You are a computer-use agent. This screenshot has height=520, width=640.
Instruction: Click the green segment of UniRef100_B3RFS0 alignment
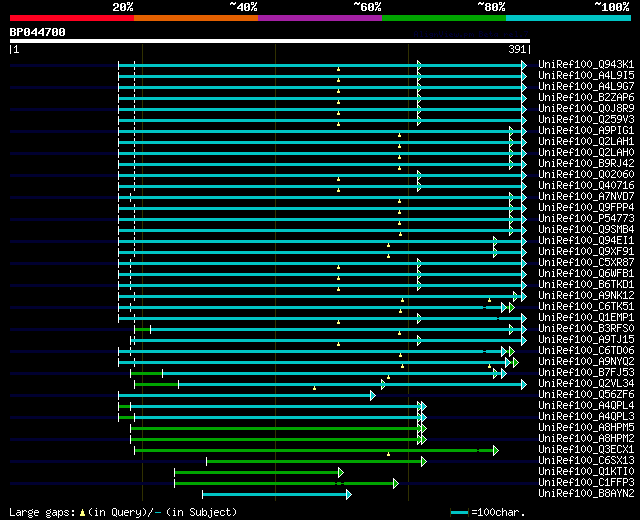pyautogui.click(x=142, y=329)
